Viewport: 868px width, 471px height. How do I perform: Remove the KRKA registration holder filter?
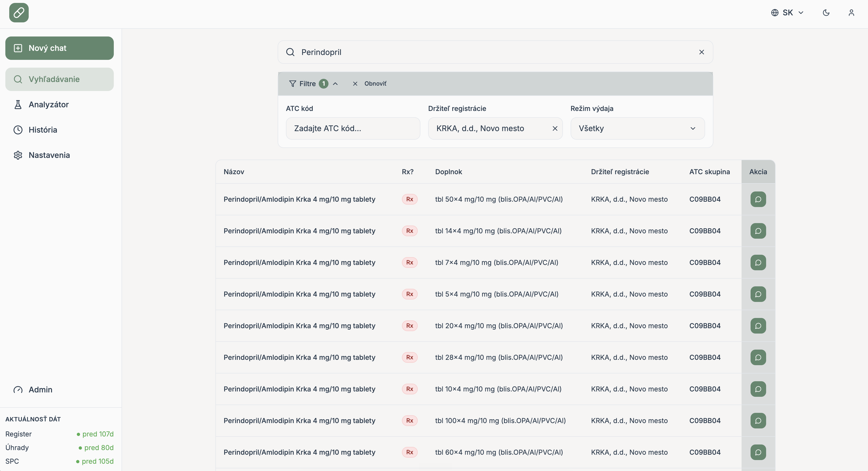point(555,128)
